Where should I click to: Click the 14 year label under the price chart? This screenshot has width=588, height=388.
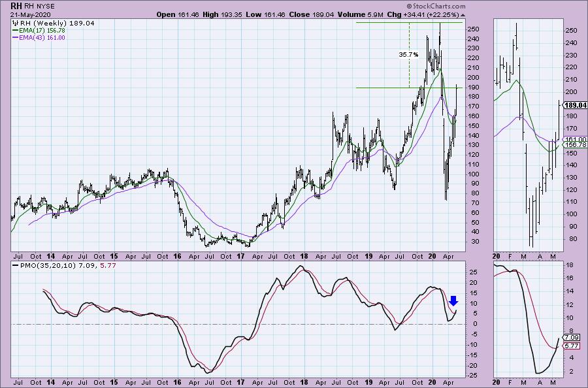[x=50, y=257]
